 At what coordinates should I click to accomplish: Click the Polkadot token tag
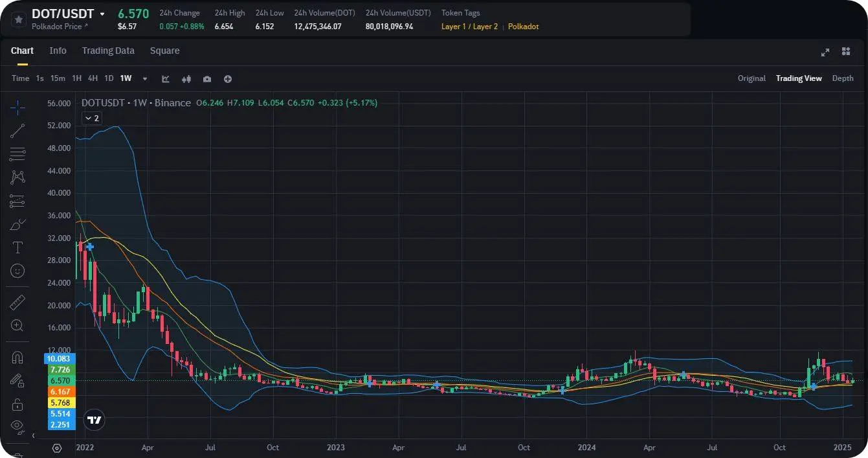523,27
